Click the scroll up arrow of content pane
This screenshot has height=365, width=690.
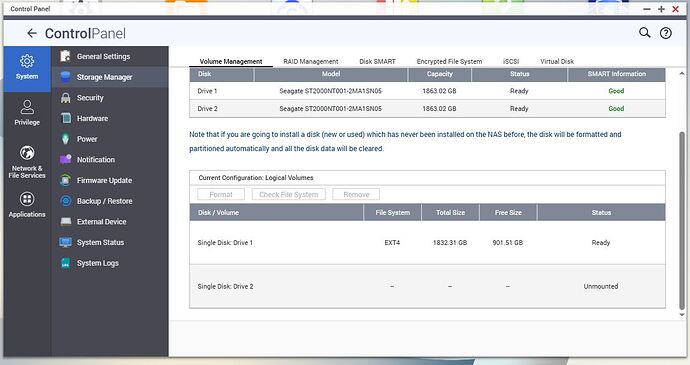click(x=682, y=74)
